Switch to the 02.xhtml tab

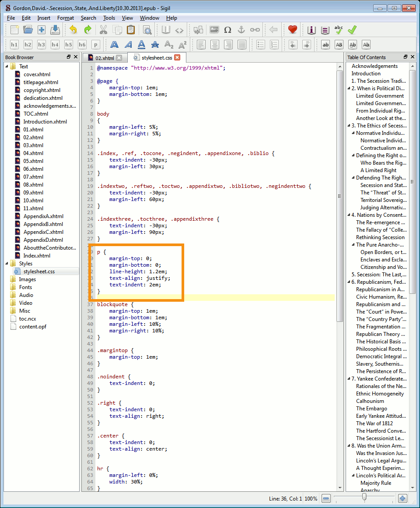[105, 58]
